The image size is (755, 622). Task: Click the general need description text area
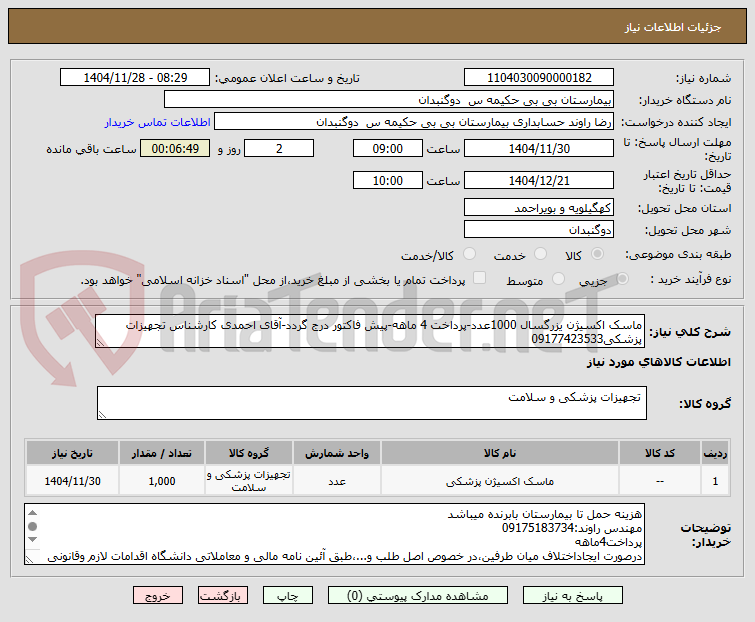coord(370,331)
